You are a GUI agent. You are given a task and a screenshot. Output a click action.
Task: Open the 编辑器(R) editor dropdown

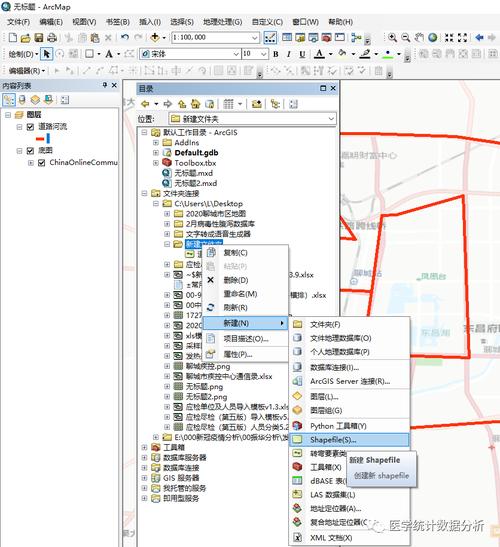click(x=27, y=71)
